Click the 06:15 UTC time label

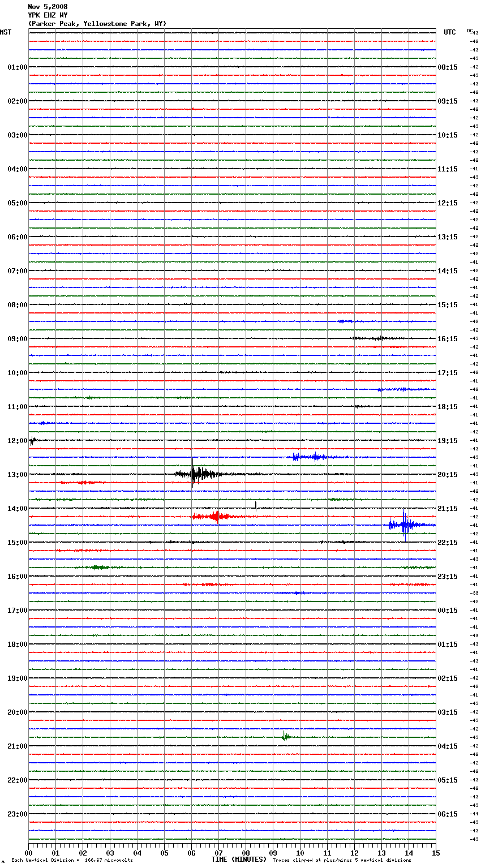[448, 814]
